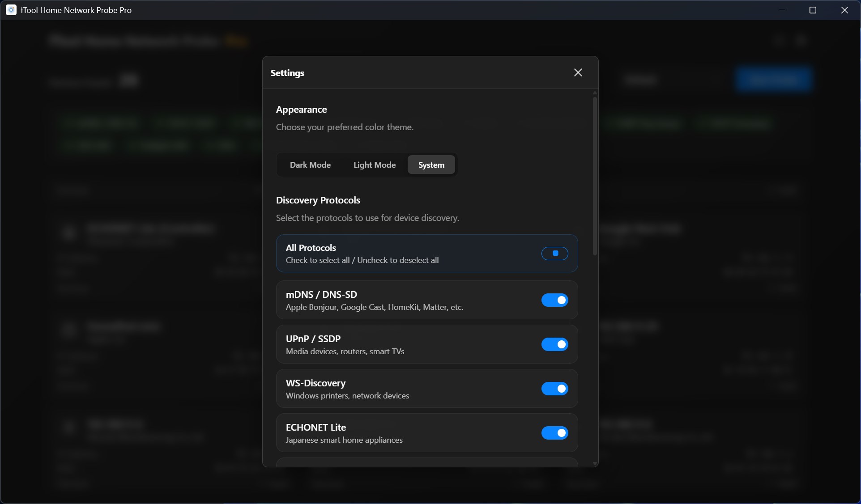861x504 pixels.
Task: Maximize the fTool application window
Action: pos(813,10)
